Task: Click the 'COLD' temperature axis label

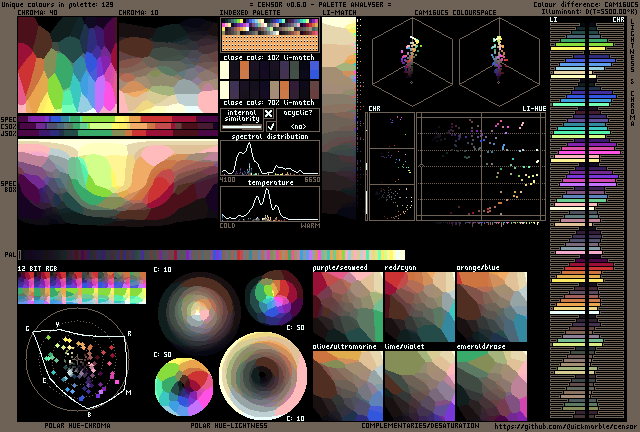Action: [x=227, y=225]
